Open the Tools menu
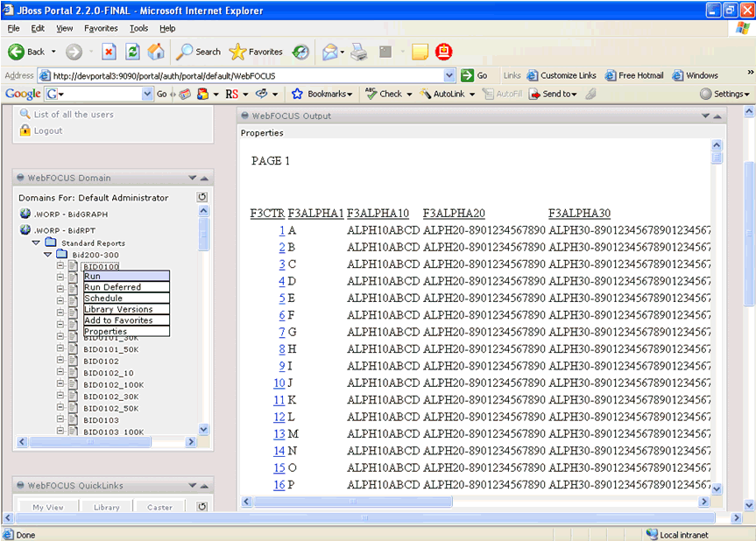 (x=139, y=28)
